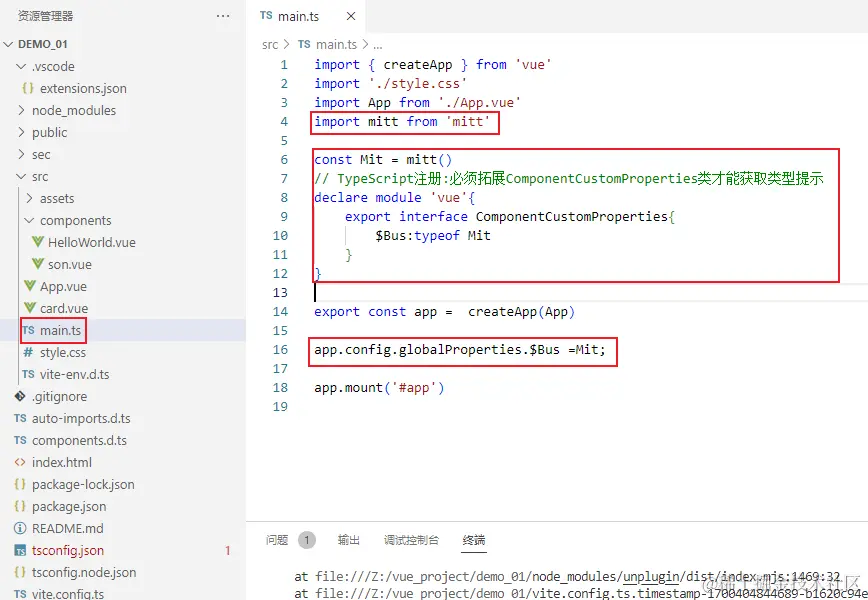
Task: Switch to the 问题 panel tab
Action: pos(277,540)
